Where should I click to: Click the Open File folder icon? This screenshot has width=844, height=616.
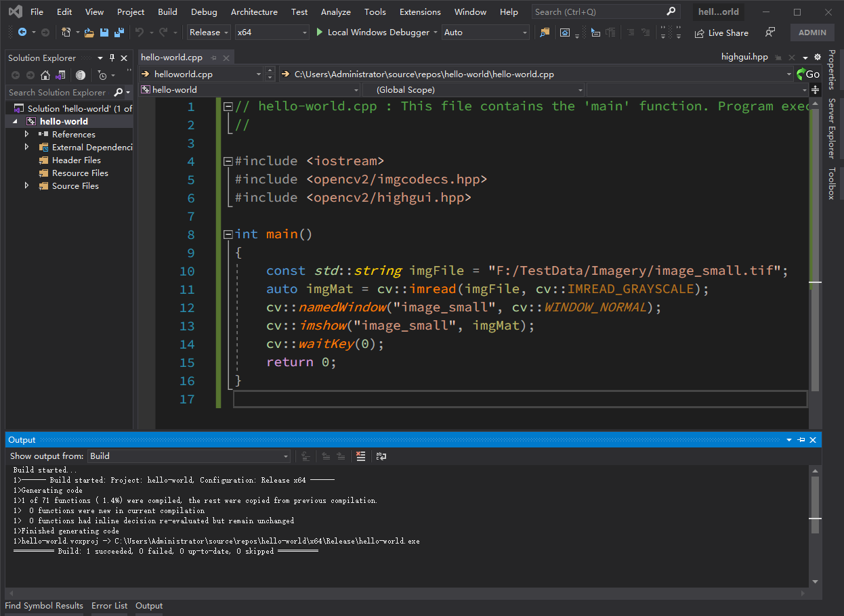point(89,32)
